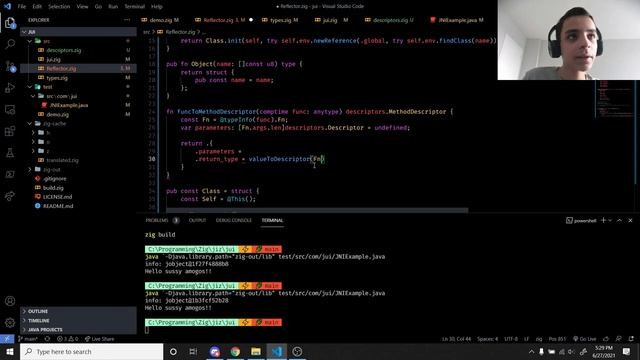Screen dimensions: 640x360
Task: Open the File menu
Action: tap(22, 7)
